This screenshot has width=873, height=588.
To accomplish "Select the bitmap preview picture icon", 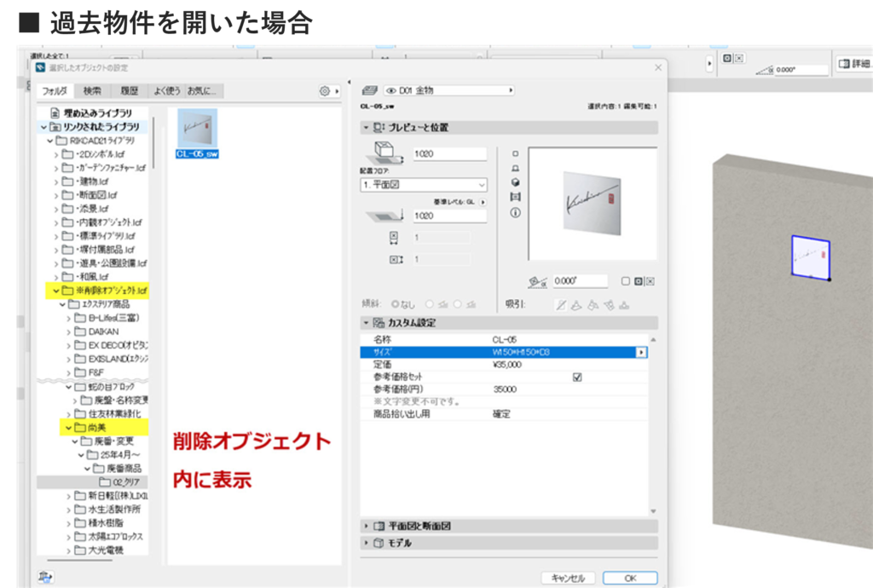I will [x=515, y=197].
